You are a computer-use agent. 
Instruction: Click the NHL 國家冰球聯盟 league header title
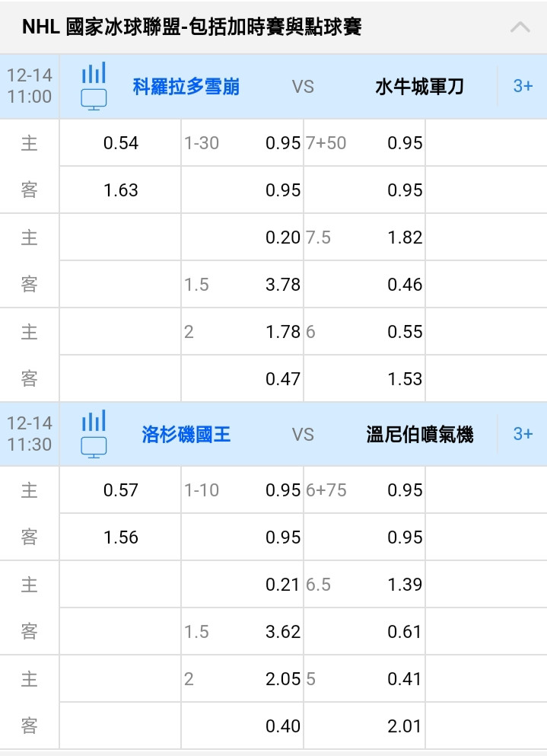click(x=192, y=27)
